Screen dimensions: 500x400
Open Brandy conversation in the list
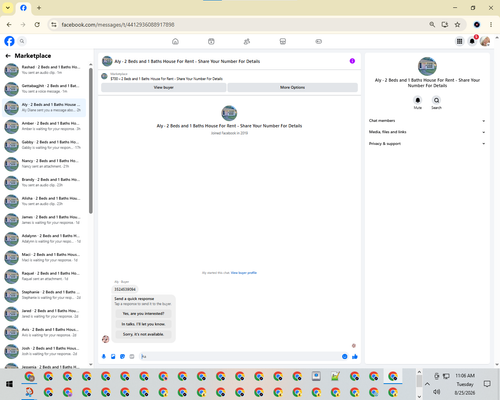click(x=44, y=182)
